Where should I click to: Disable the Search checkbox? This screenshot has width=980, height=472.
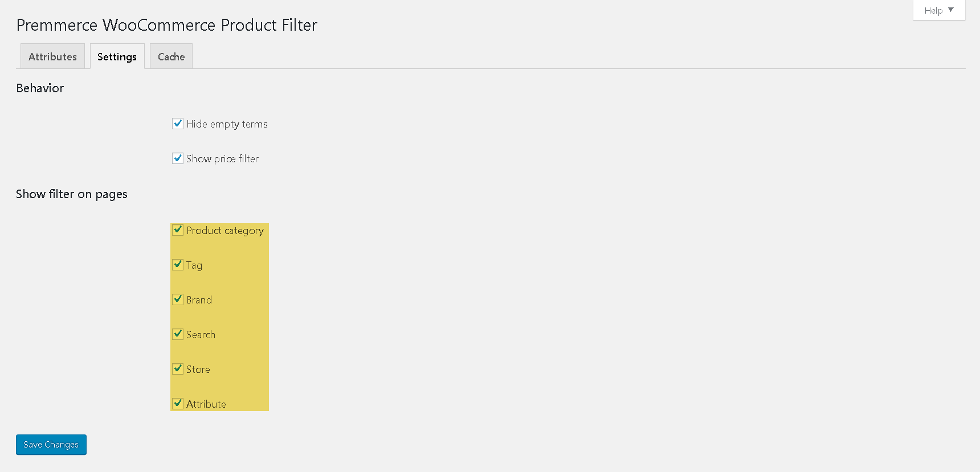click(x=178, y=334)
